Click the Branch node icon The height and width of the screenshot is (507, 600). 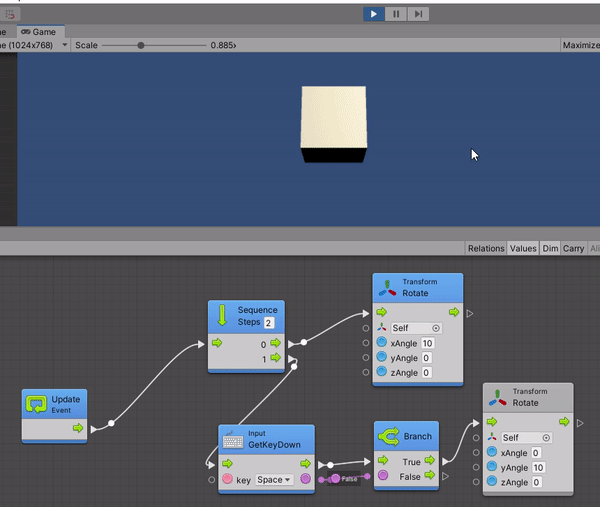point(389,436)
